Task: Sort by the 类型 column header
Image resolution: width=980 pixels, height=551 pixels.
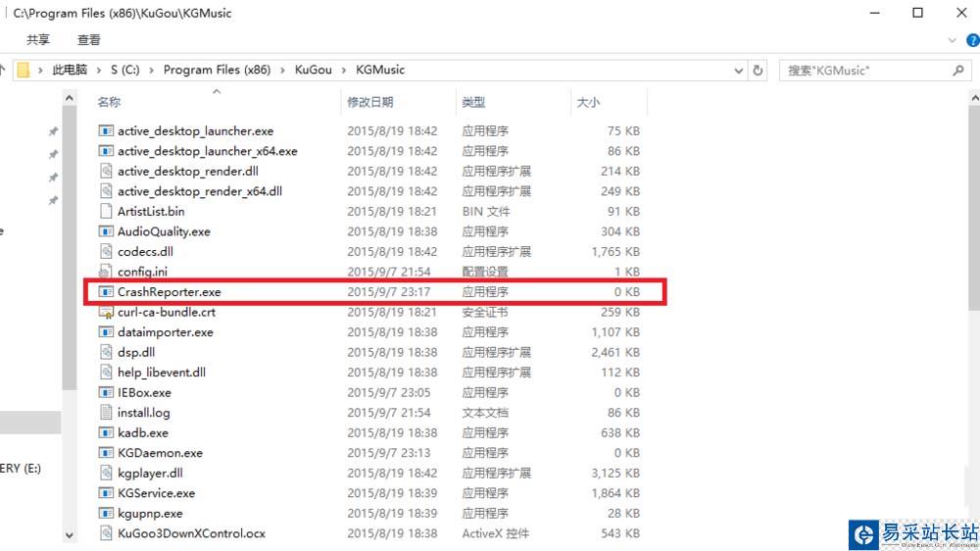Action: click(x=473, y=102)
